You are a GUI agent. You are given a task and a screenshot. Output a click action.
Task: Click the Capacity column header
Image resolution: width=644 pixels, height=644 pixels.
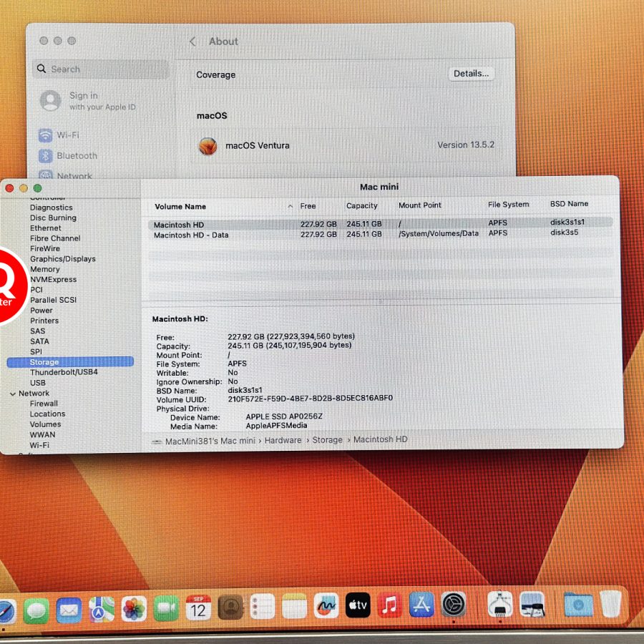pos(362,206)
